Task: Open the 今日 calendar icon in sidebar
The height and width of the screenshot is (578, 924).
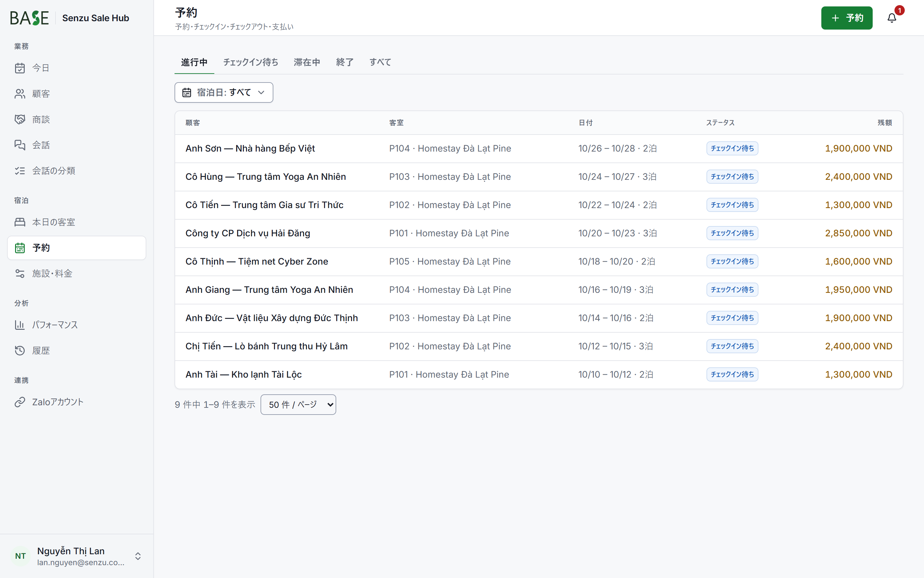Action: tap(20, 68)
